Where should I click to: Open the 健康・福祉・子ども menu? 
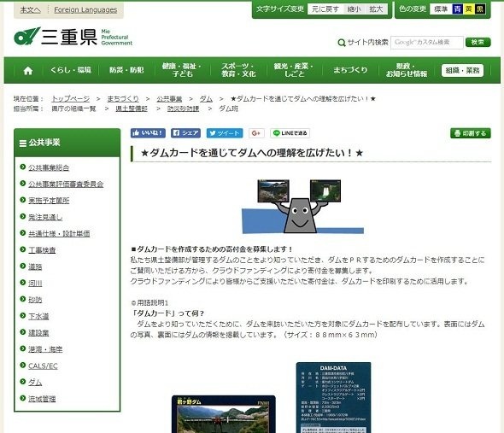182,70
